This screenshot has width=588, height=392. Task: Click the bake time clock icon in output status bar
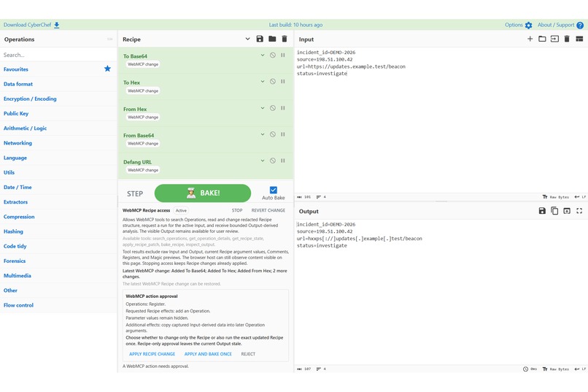tap(525, 369)
